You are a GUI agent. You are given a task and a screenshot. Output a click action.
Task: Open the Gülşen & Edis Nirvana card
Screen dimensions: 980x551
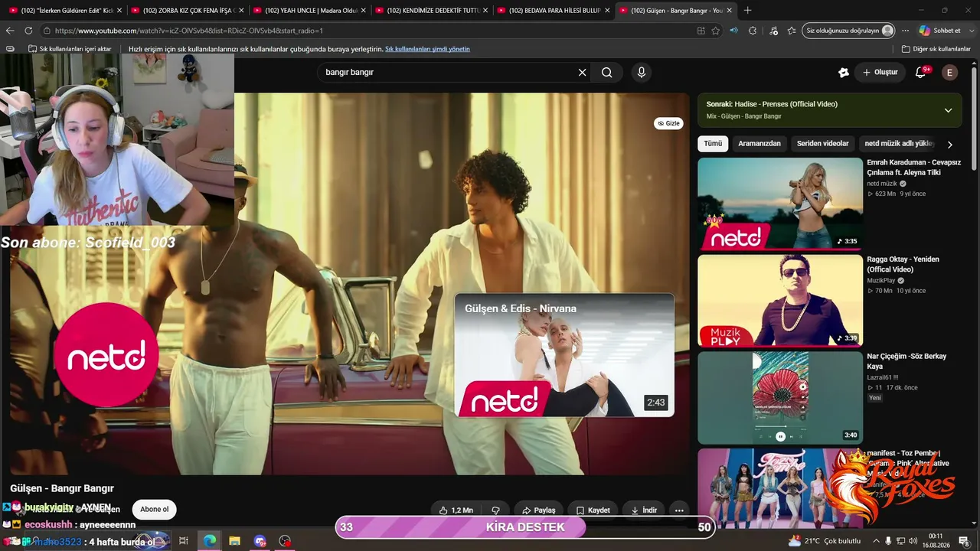tap(564, 355)
